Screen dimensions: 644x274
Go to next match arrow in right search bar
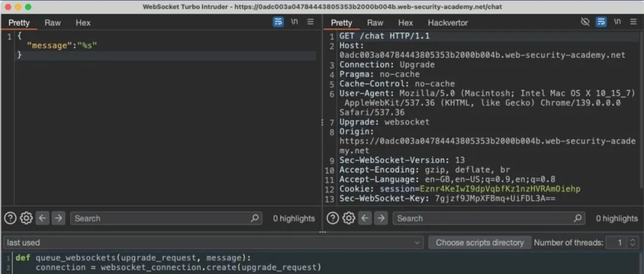[380, 218]
